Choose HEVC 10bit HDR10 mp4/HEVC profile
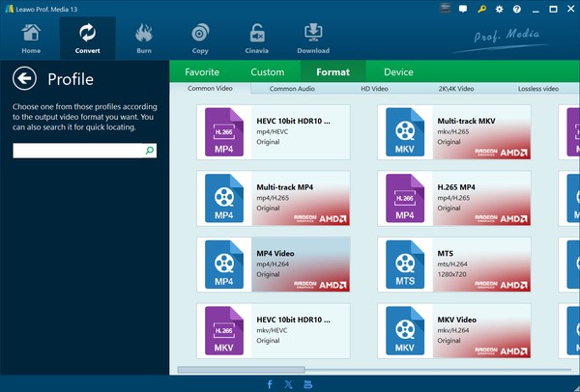 pyautogui.click(x=274, y=132)
